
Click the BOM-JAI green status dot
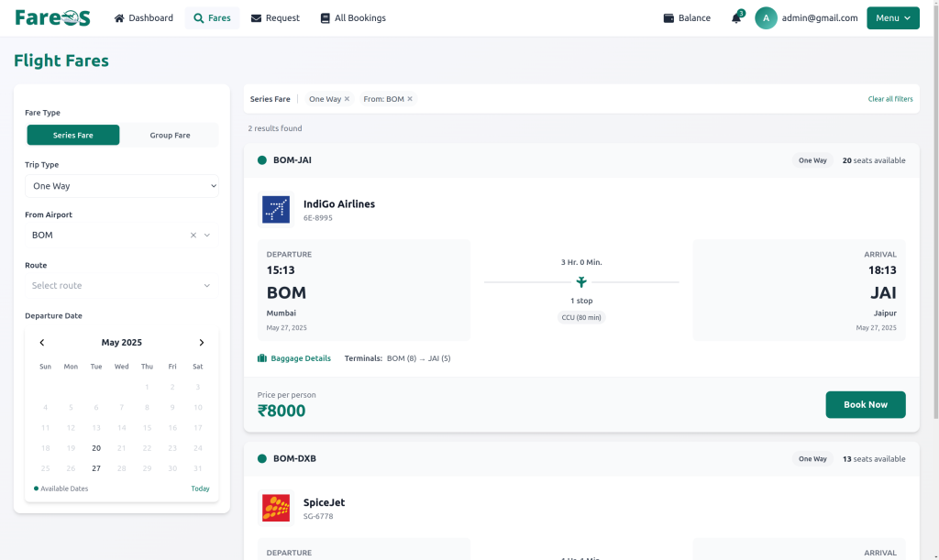261,159
